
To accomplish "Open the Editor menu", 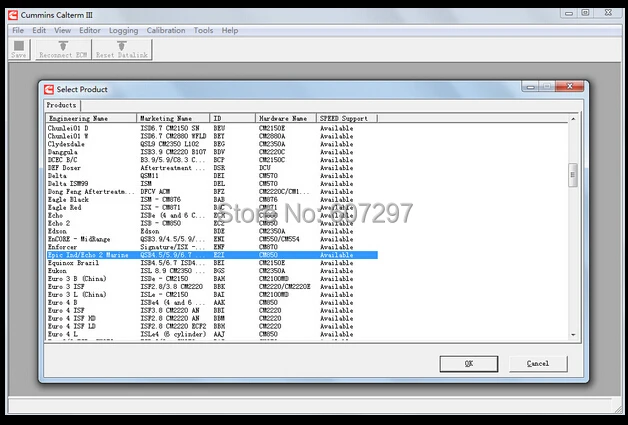I will 90,30.
